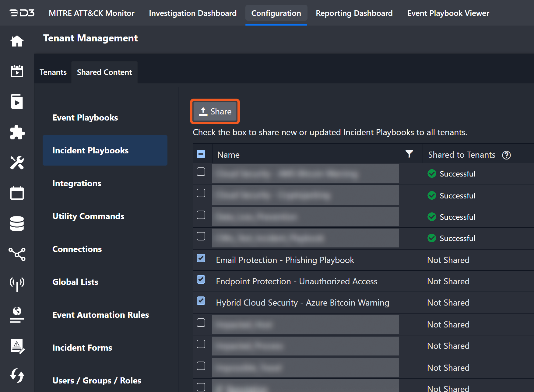
Task: Click the help icon beside Shared to Tenants
Action: click(x=506, y=155)
